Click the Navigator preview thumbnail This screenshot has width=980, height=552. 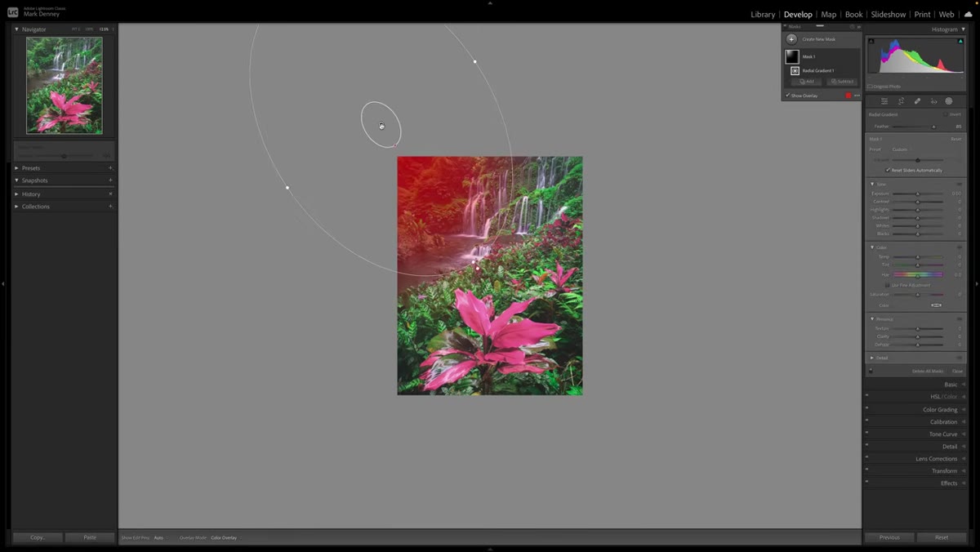[x=65, y=85]
